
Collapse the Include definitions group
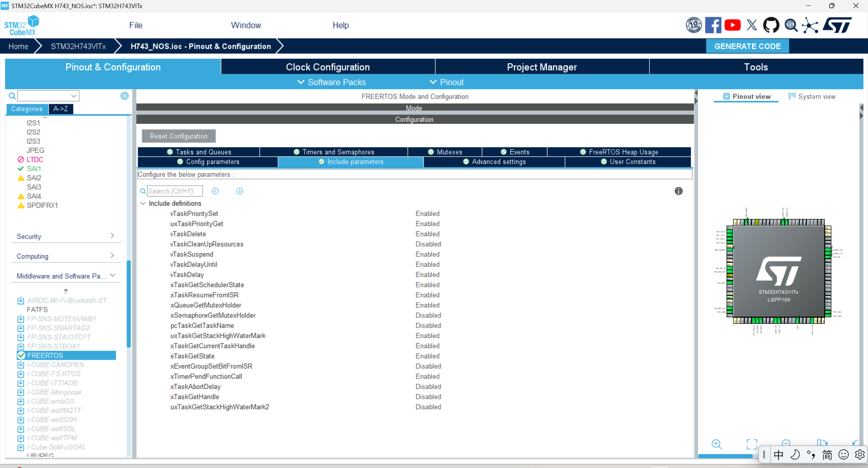[x=143, y=203]
